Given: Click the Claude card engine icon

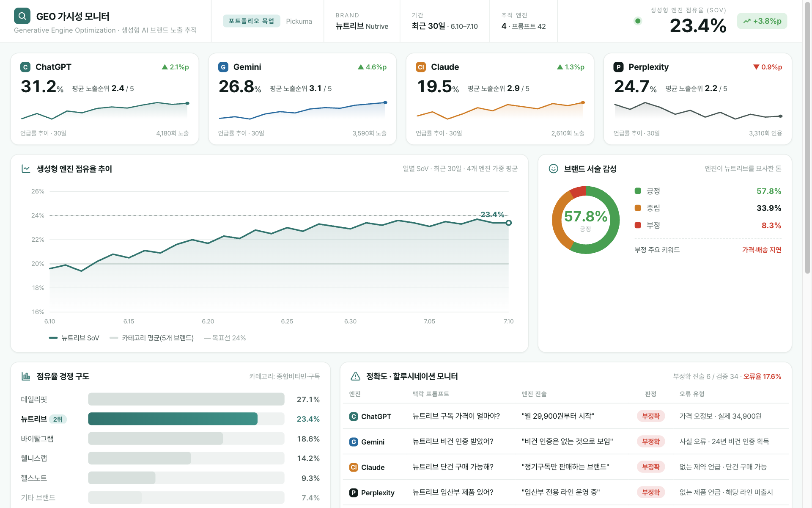Looking at the screenshot, I should click(421, 67).
